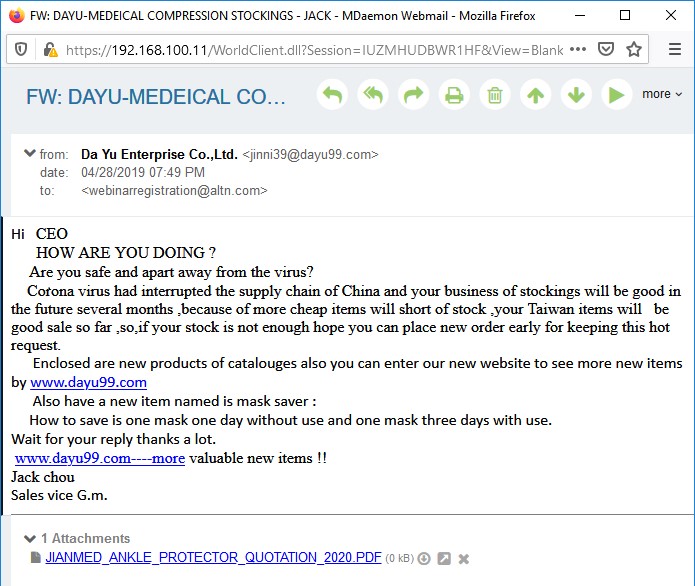The height and width of the screenshot is (586, 695).
Task: Download the attachment with the download icon
Action: point(424,559)
